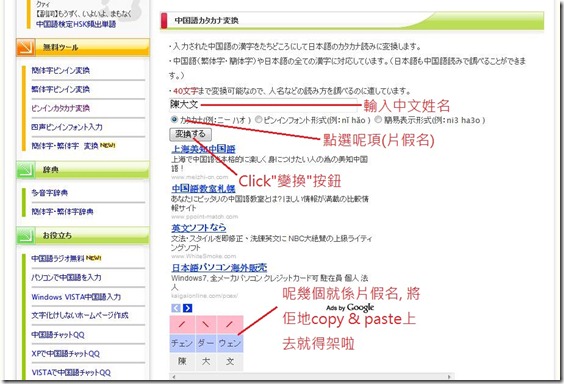The height and width of the screenshot is (384, 564).
Task: Click the お役立ち section arrow icon
Action: 26,236
